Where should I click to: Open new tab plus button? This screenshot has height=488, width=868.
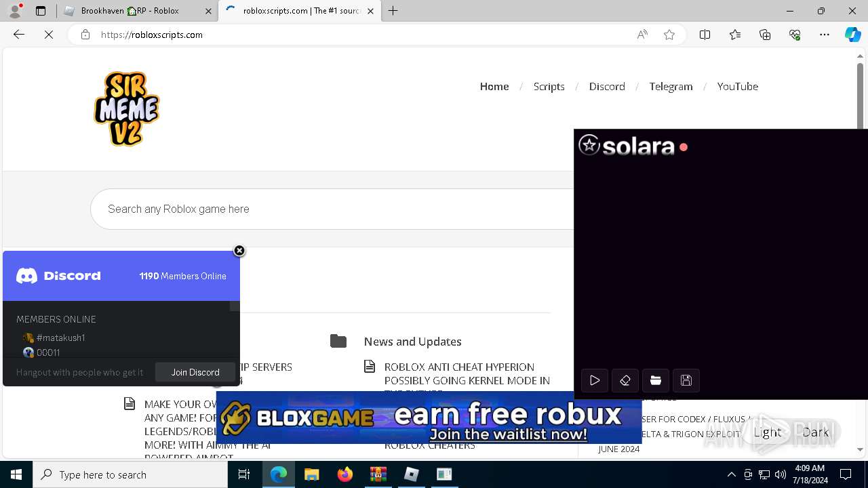point(393,11)
